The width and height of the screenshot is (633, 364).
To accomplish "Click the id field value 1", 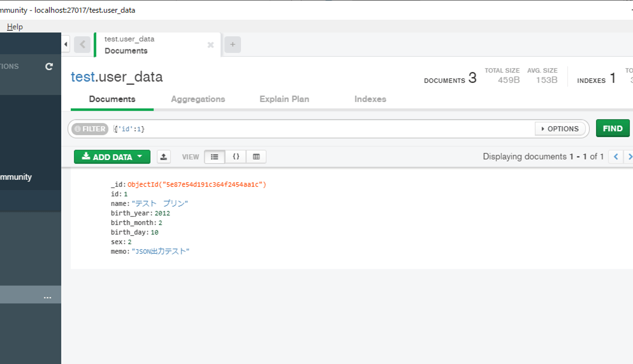I will coord(126,194).
